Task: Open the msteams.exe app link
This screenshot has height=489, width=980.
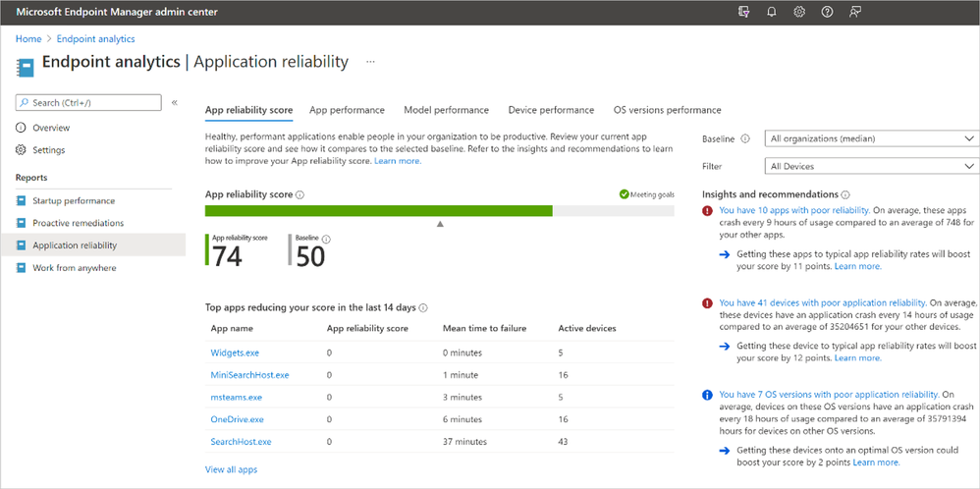Action: 237,397
